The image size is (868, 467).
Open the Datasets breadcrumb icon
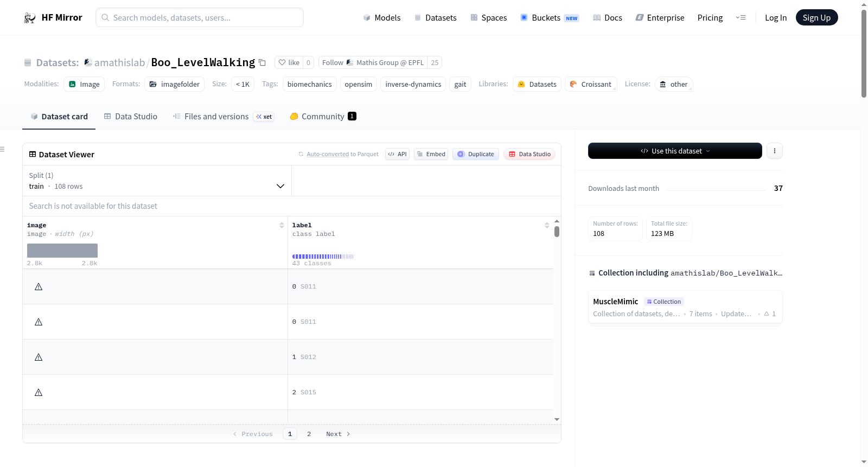(x=28, y=63)
